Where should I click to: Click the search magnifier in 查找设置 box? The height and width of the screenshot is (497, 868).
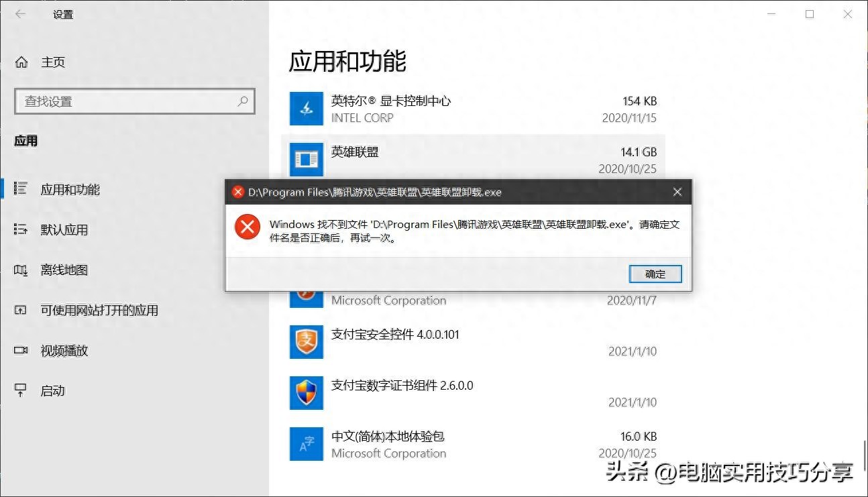243,101
